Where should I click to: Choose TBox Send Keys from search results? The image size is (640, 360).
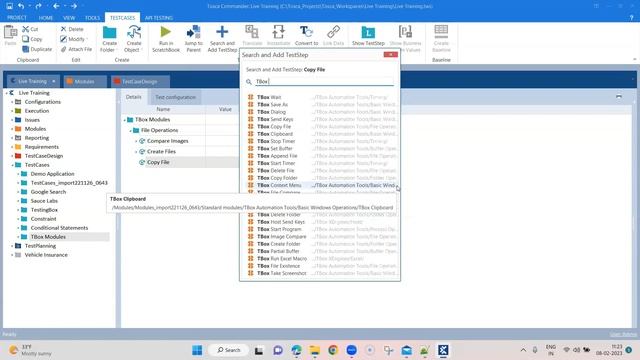point(322,119)
